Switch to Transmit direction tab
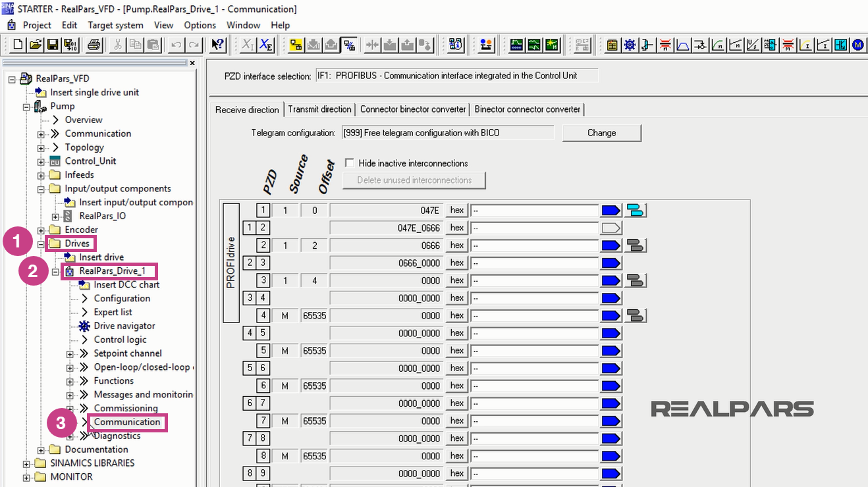This screenshot has height=487, width=868. pyautogui.click(x=319, y=109)
